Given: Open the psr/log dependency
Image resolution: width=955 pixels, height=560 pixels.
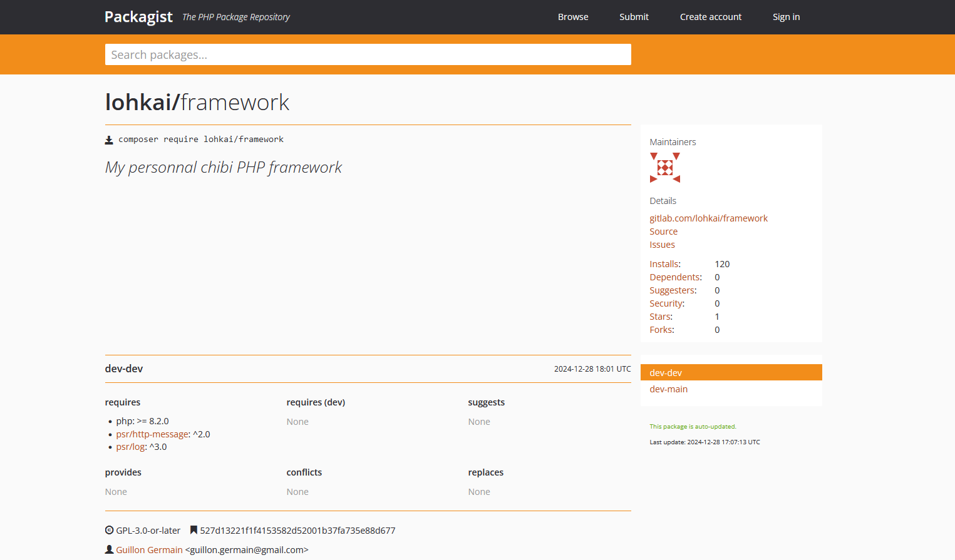Looking at the screenshot, I should [130, 447].
